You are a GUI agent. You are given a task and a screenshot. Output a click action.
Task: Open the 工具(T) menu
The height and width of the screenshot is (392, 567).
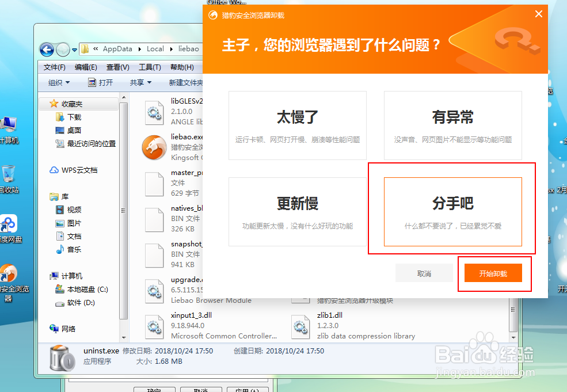(x=150, y=67)
